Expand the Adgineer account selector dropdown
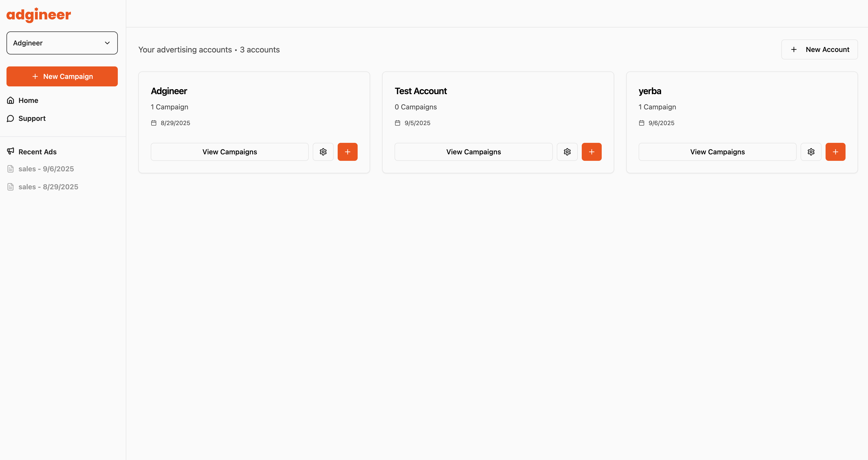Screen dimensions: 868x460 tap(62, 43)
